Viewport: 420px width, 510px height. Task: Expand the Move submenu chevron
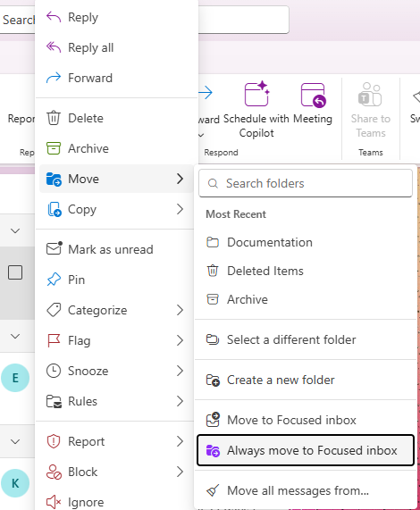pos(180,179)
